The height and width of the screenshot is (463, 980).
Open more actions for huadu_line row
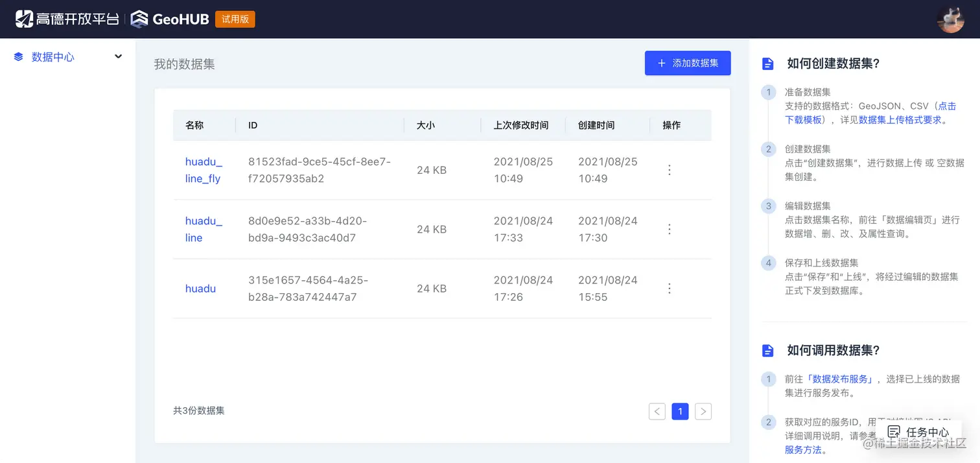click(x=670, y=229)
